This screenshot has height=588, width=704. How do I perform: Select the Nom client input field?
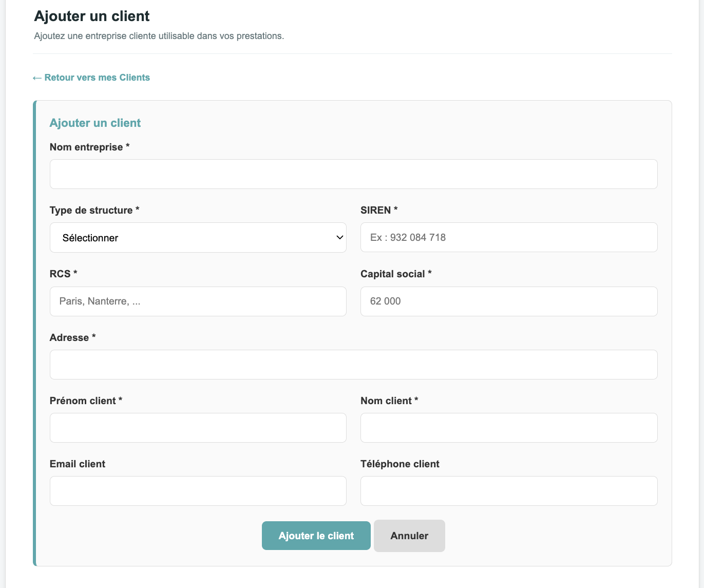coord(509,428)
